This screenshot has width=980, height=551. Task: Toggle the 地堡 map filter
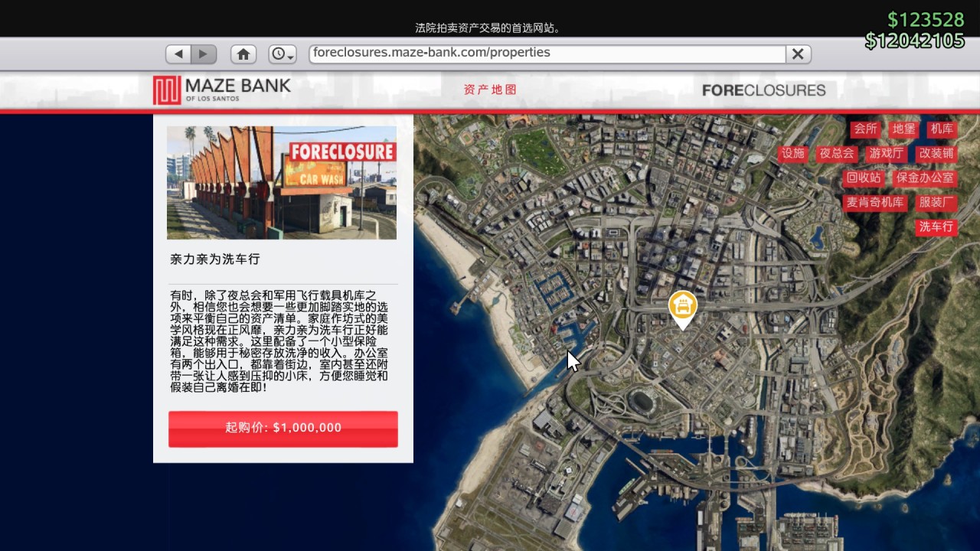coord(904,129)
